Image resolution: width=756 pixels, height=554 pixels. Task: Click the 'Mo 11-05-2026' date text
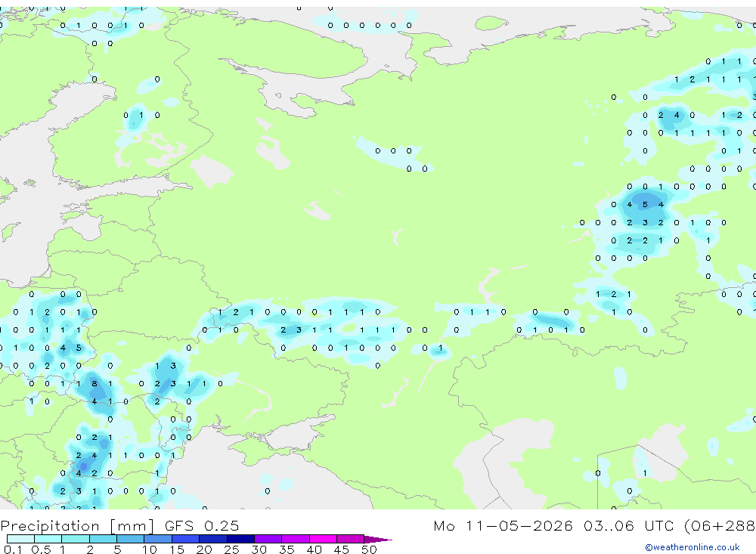[503, 525]
